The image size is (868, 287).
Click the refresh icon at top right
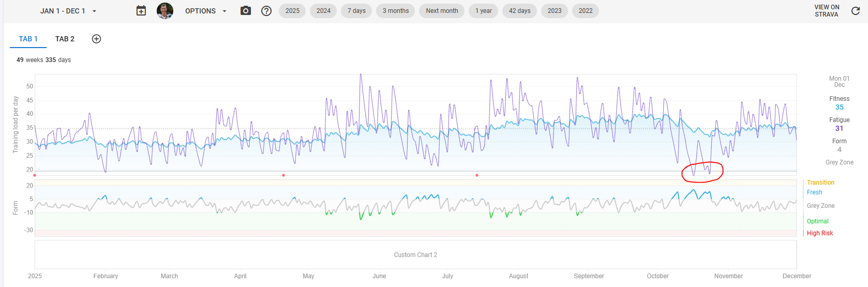(856, 11)
